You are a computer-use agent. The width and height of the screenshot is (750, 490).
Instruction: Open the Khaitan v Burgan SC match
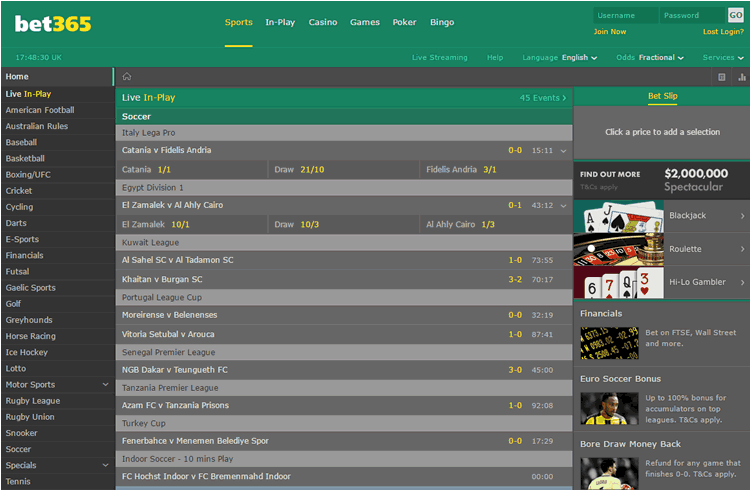coord(344,279)
